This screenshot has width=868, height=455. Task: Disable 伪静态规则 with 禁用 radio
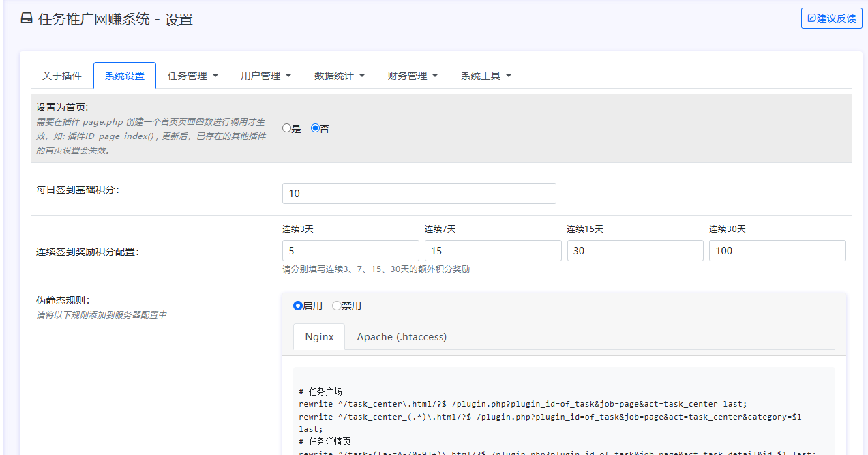(x=337, y=306)
